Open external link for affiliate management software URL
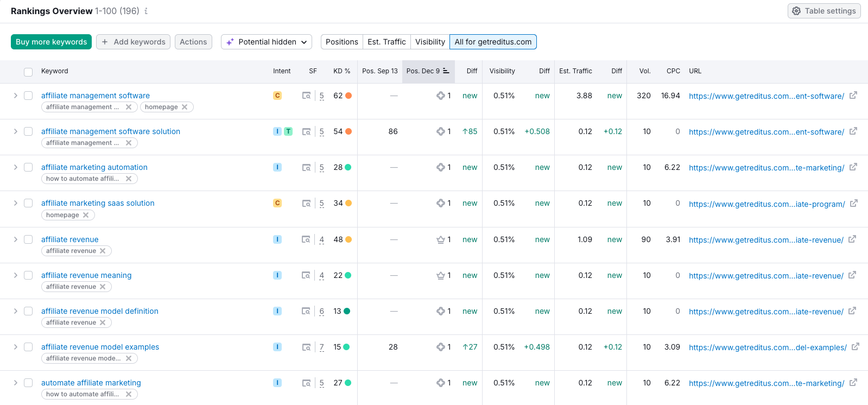This screenshot has width=868, height=405. coord(853,96)
